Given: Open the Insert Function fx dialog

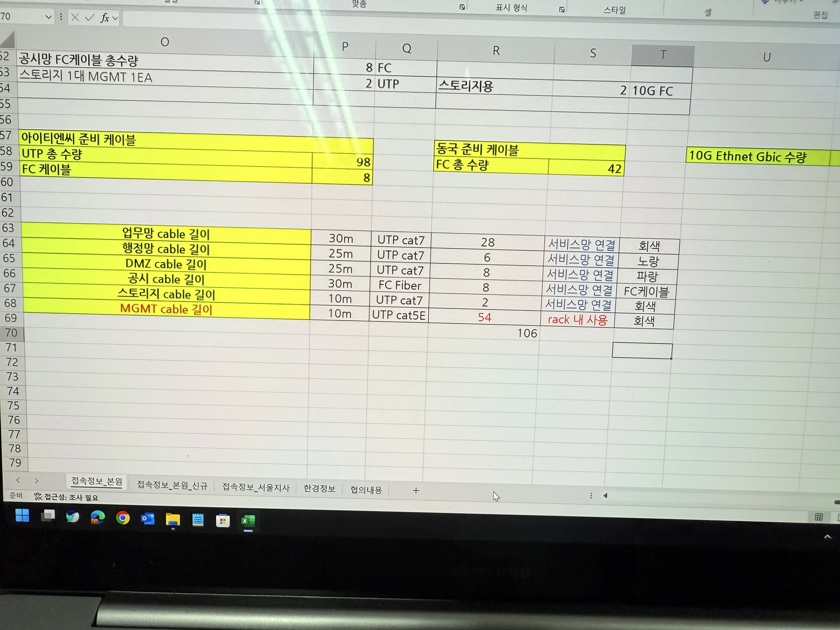Looking at the screenshot, I should point(104,18).
